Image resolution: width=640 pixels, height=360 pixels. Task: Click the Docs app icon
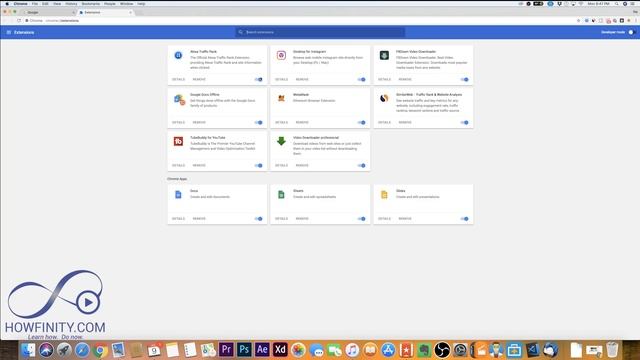pyautogui.click(x=178, y=195)
